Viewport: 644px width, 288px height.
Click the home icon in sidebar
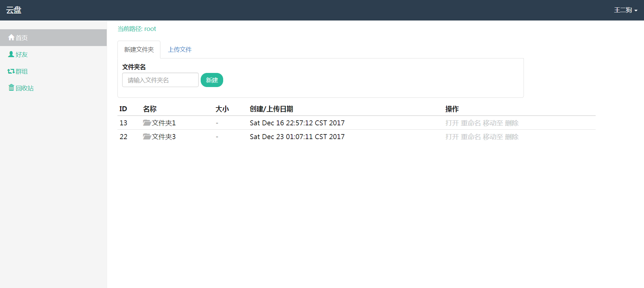11,37
